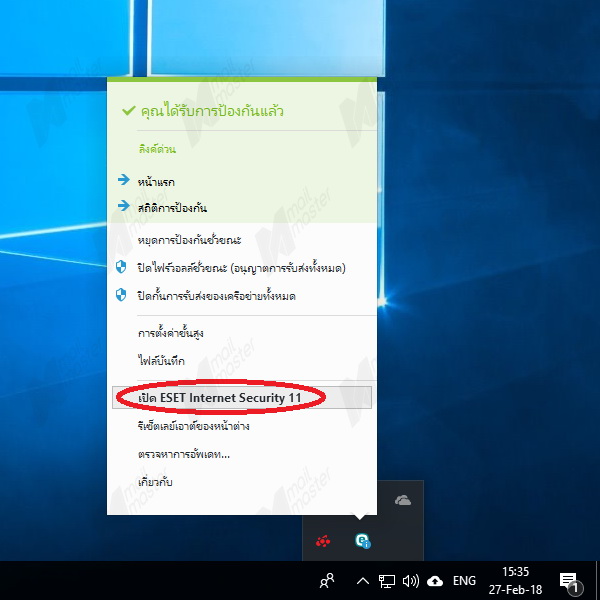Click the คุณได้รับการป้องกันแล้ว status text

pos(212,111)
